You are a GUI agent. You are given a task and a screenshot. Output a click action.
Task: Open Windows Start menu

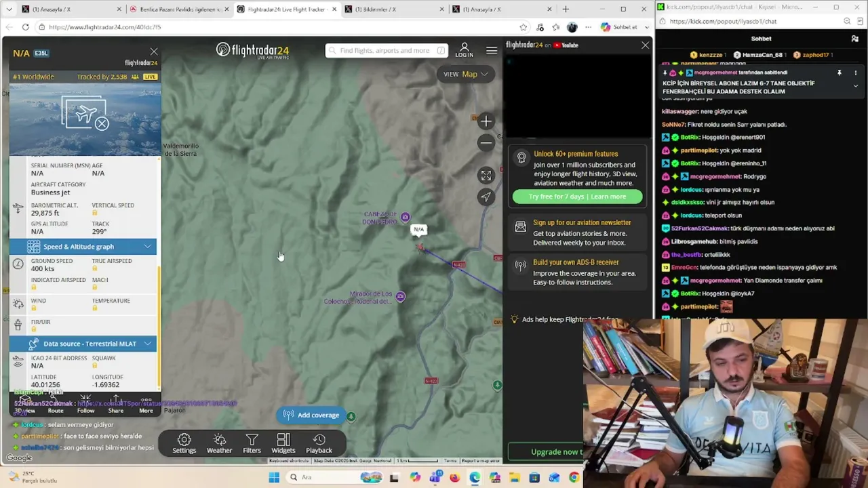(x=274, y=478)
